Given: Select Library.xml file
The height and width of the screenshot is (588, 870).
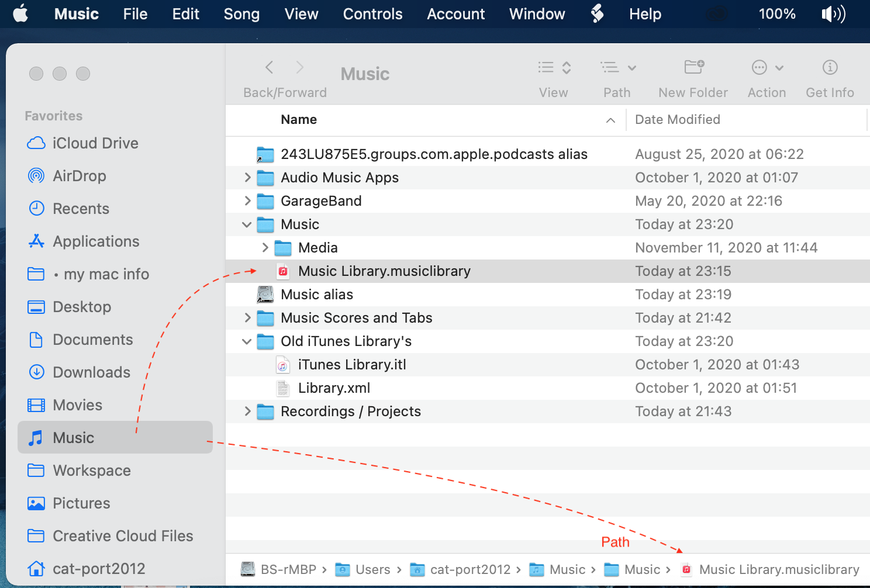Looking at the screenshot, I should coord(548,388).
